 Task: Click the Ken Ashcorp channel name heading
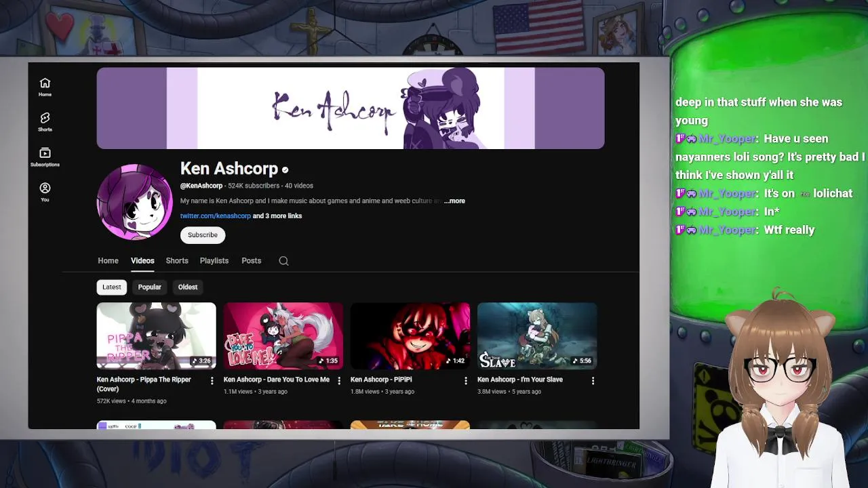tap(229, 169)
